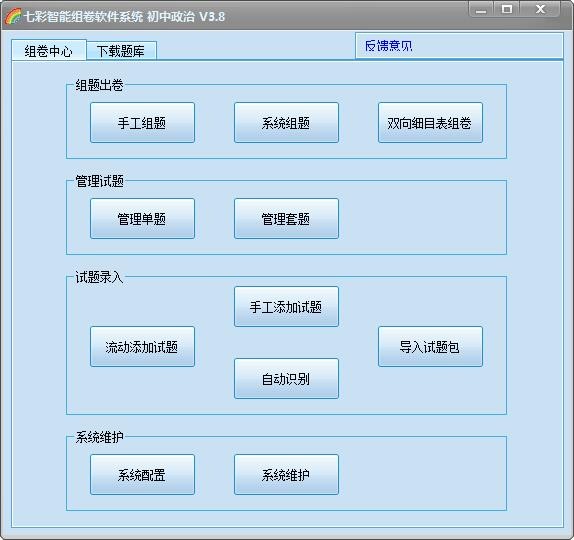Minimize the window
The image size is (574, 540).
(481, 9)
